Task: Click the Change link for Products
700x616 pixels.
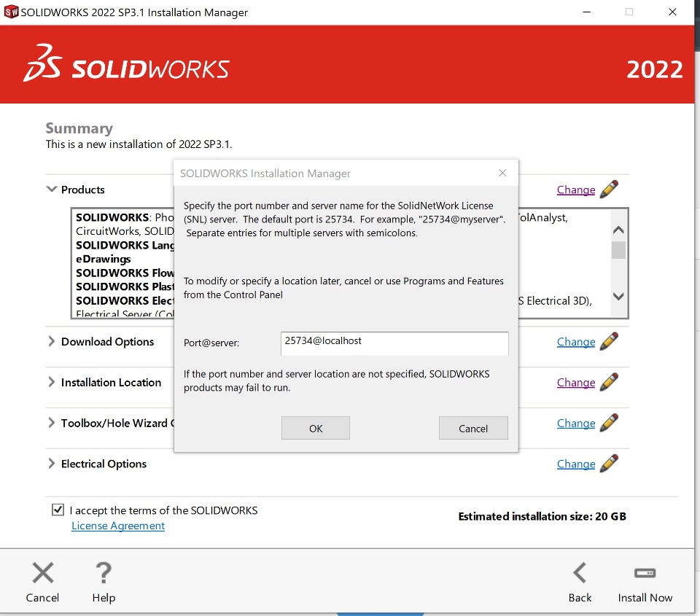Action: [576, 190]
